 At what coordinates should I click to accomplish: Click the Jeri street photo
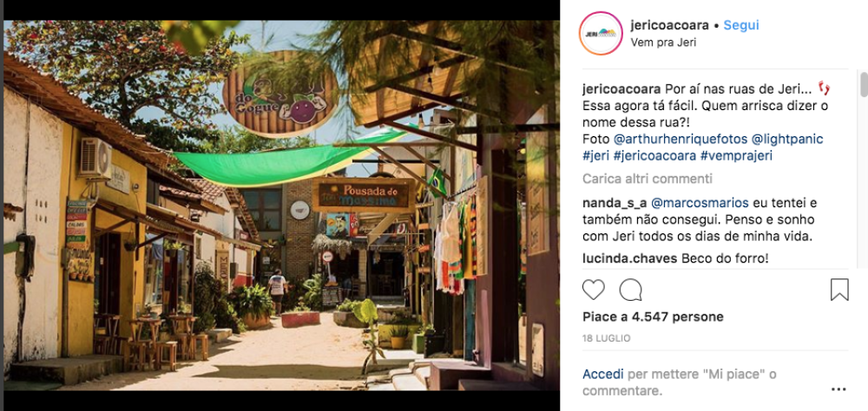tap(281, 205)
